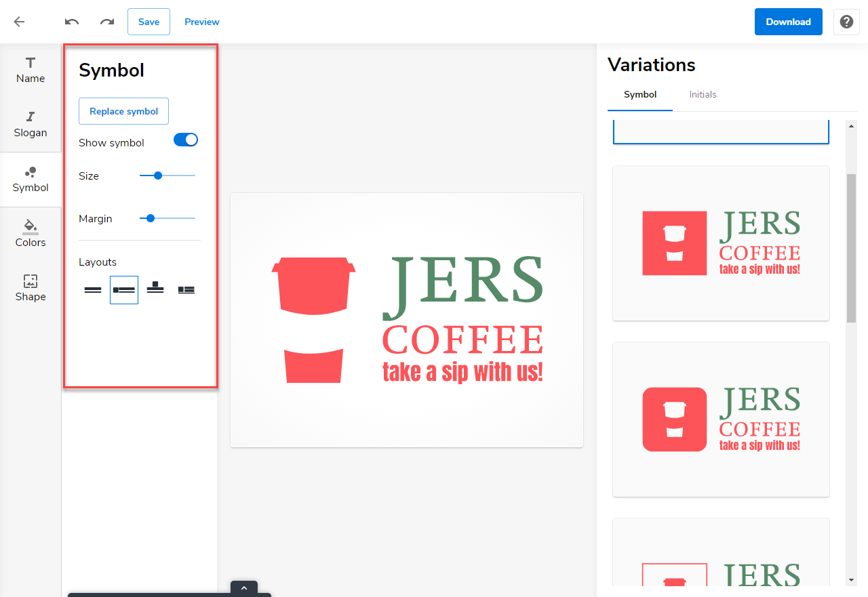Click the Save button
The height and width of the screenshot is (597, 868).
click(149, 22)
